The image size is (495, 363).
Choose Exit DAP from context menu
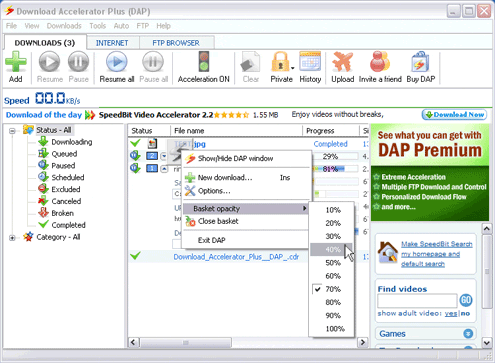(245, 240)
